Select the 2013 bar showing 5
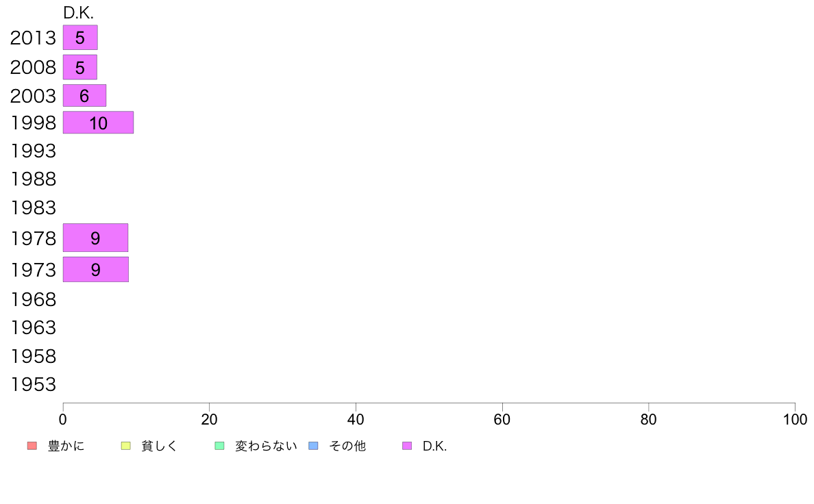 (80, 38)
